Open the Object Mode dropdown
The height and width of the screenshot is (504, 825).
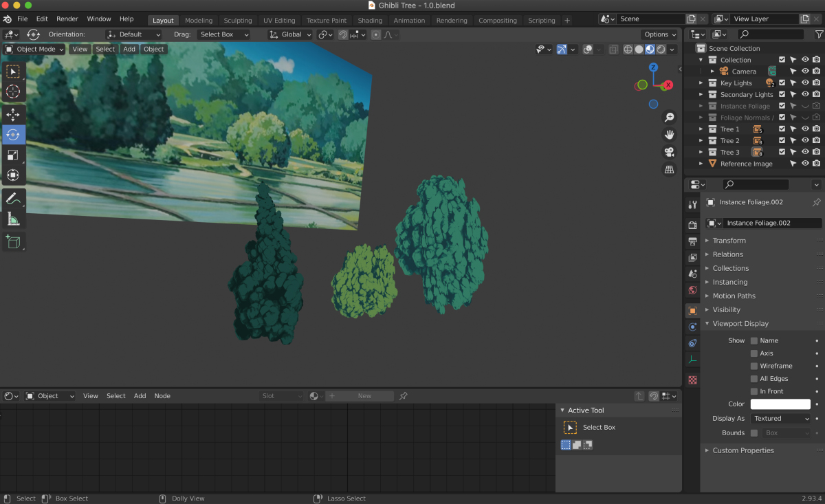(34, 49)
